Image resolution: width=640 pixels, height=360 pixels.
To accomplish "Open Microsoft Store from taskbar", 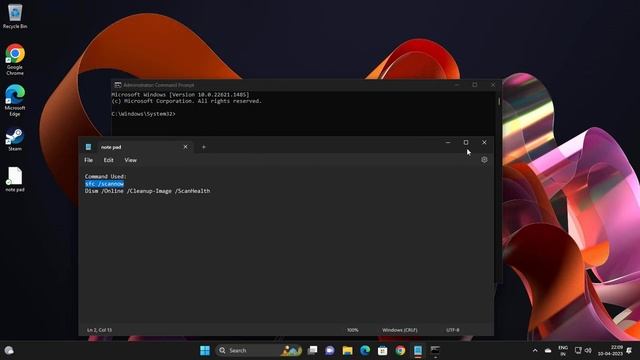I will click(382, 350).
